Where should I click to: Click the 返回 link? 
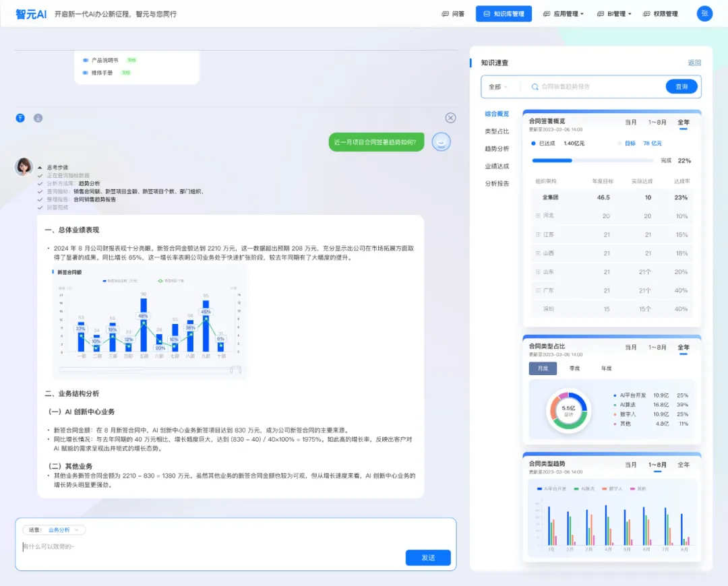pos(694,63)
